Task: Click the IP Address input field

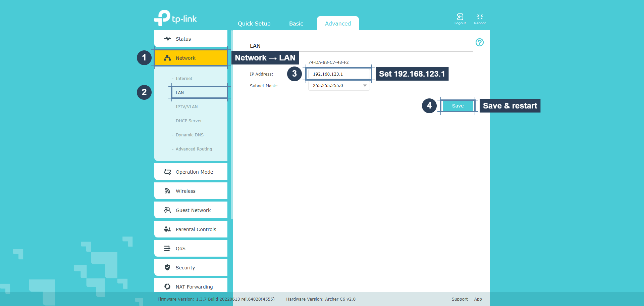Action: pyautogui.click(x=339, y=74)
